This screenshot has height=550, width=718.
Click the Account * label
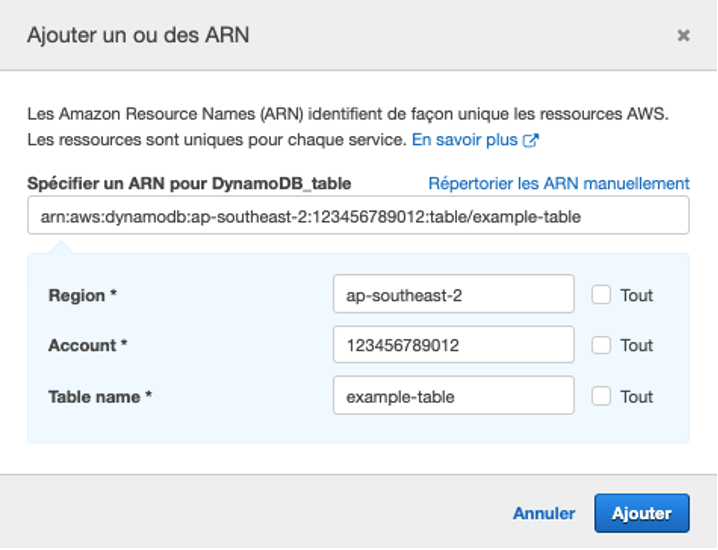(87, 345)
